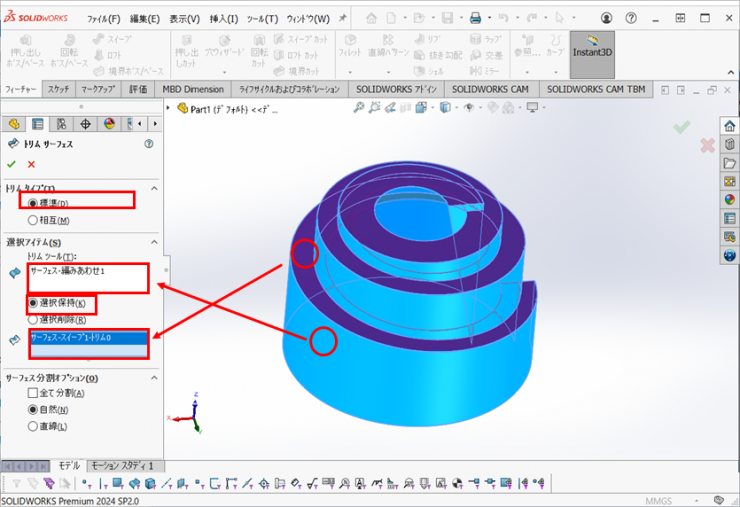740x507 pixels.
Task: Open the user login account icon
Action: click(x=606, y=18)
